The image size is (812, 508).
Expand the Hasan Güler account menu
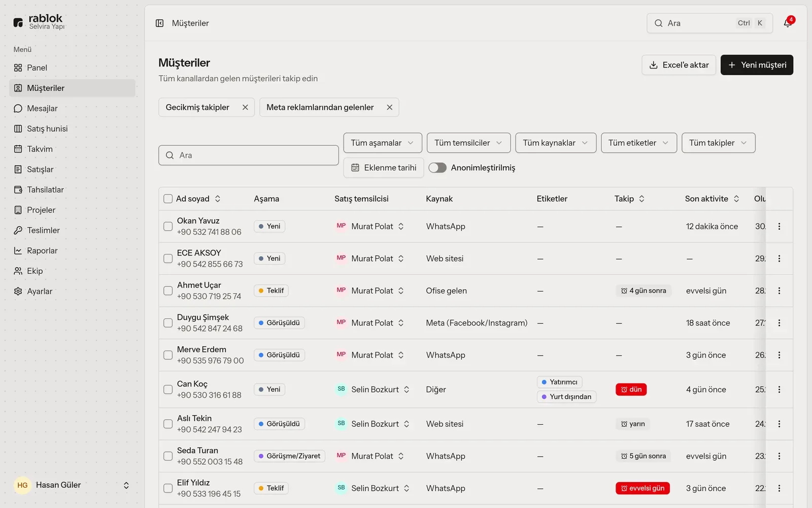(72, 485)
